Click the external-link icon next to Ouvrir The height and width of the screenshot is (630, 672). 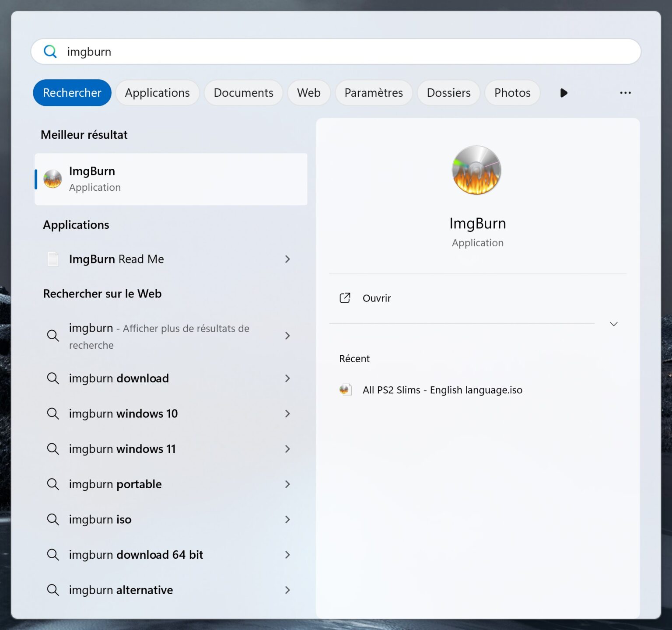point(345,297)
